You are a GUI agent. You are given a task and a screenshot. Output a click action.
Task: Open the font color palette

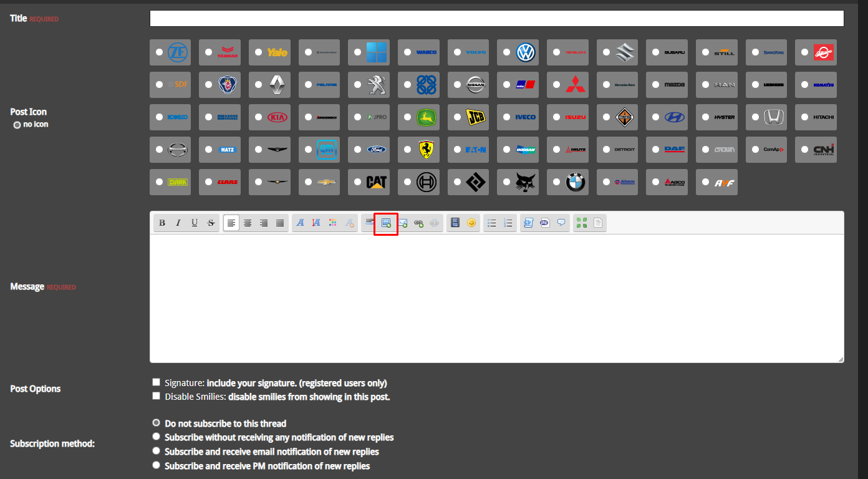[333, 223]
